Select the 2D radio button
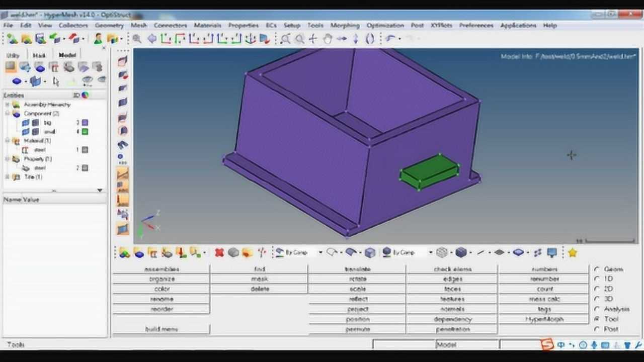Viewport: 644px width, 362px height. pos(597,289)
